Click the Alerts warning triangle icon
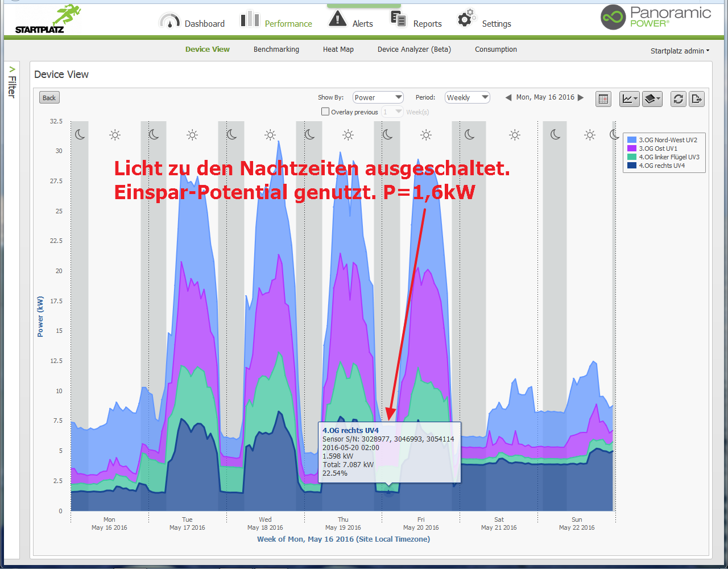728x569 pixels. [338, 19]
